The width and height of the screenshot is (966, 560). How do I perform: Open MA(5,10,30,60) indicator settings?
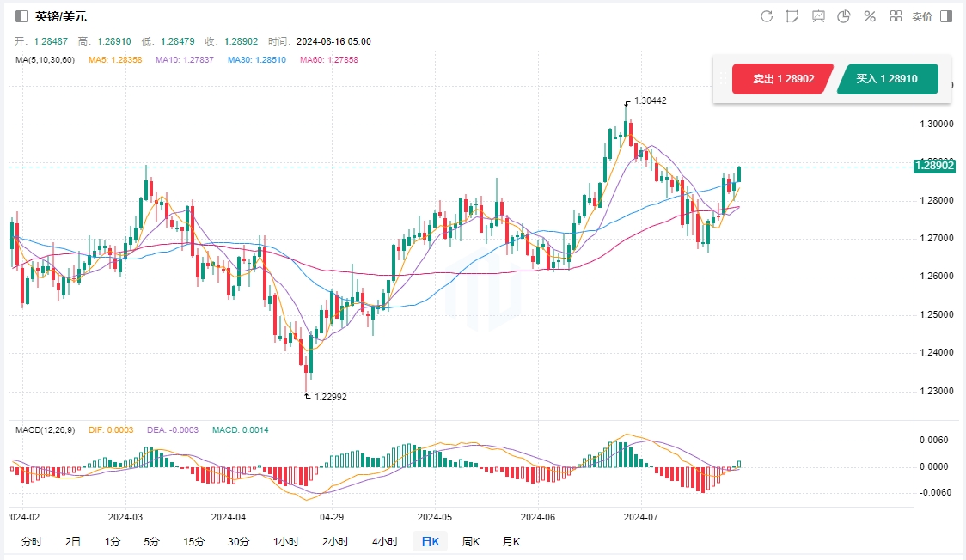coord(45,60)
